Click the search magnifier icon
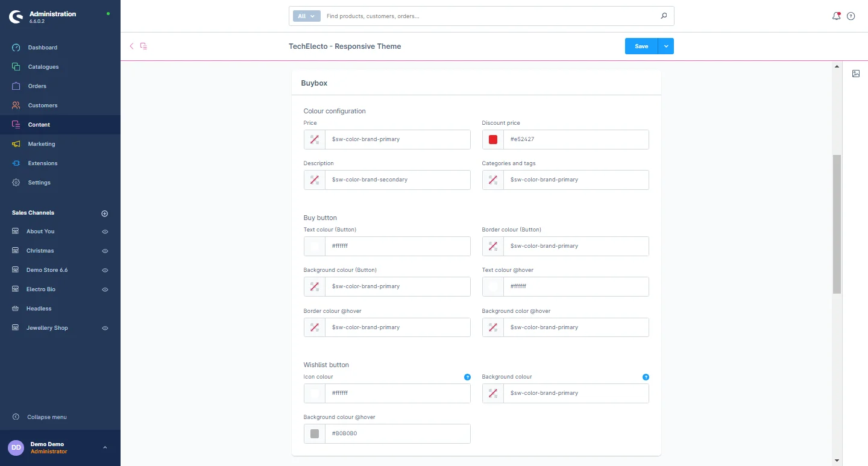The image size is (868, 466). [664, 16]
